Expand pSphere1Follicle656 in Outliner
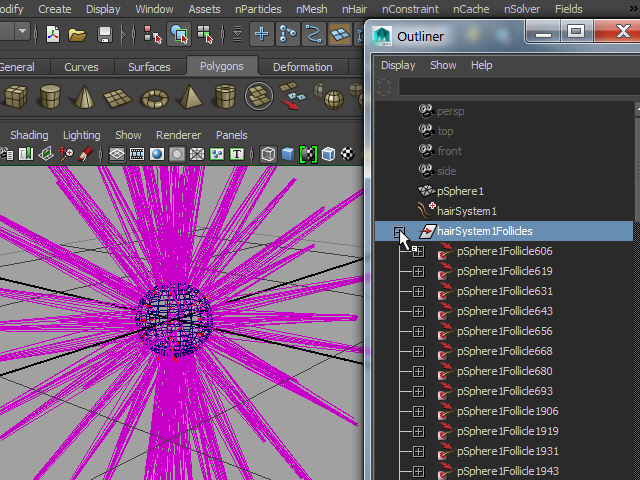The image size is (640, 480). 418,331
